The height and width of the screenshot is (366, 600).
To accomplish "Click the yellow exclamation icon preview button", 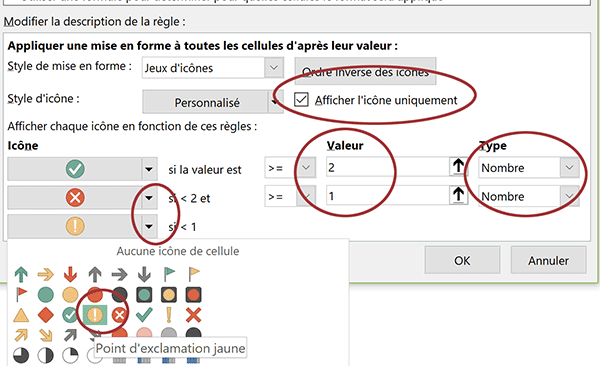I will click(75, 226).
